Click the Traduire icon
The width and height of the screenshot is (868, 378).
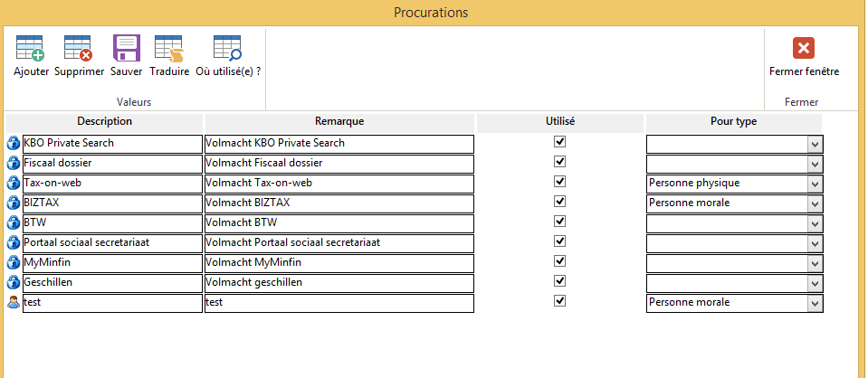168,48
